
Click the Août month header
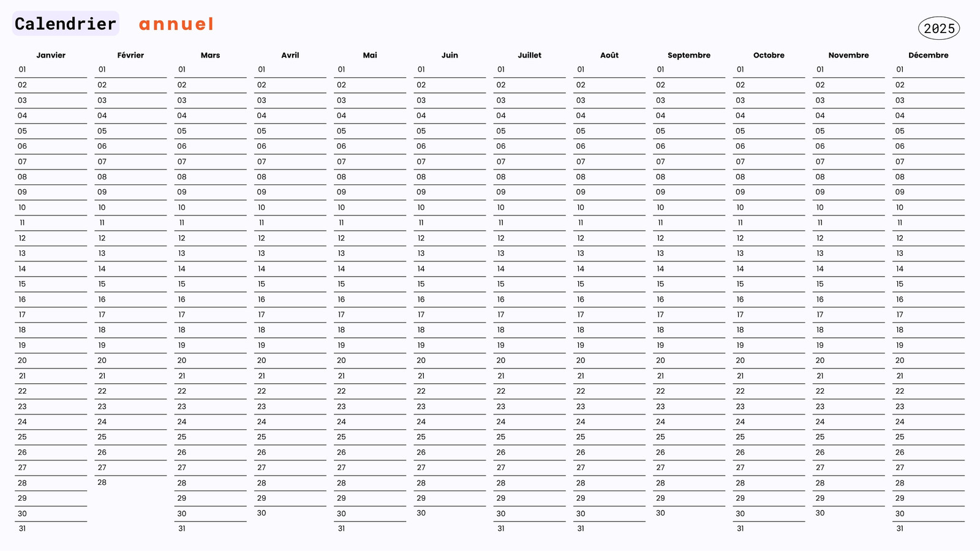[x=609, y=55]
